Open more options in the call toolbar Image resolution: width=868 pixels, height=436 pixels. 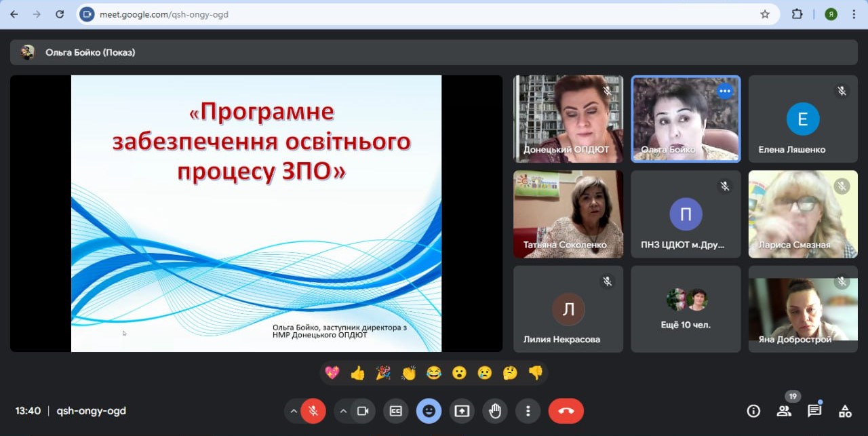(x=528, y=411)
